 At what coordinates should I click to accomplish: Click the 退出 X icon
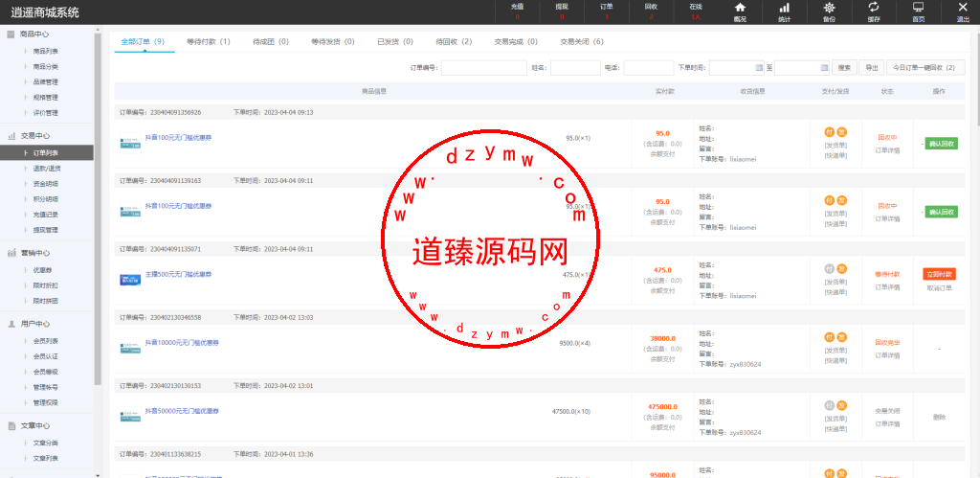point(963,8)
